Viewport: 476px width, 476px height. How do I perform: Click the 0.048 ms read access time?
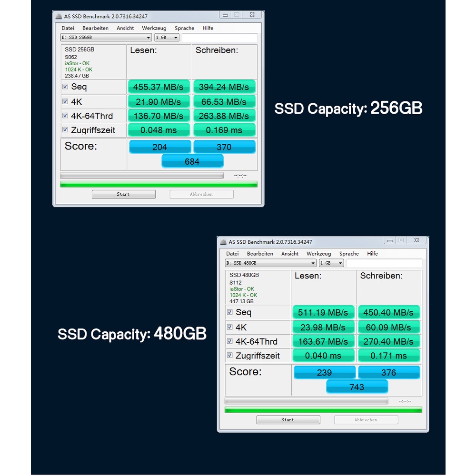pos(159,130)
